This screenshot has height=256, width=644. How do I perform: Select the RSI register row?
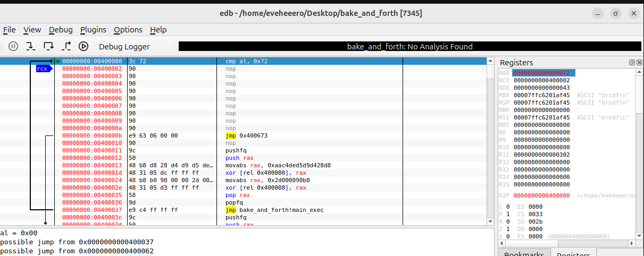pos(566,117)
